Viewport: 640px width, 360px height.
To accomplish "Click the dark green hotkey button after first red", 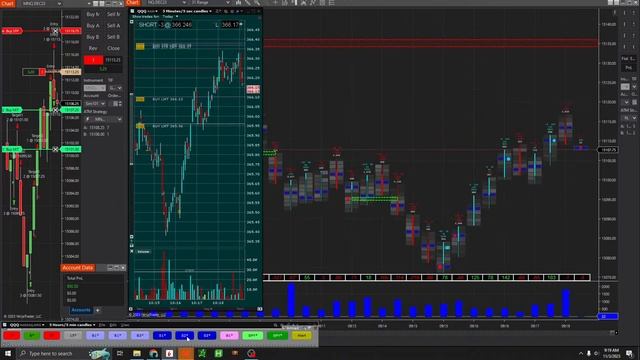I will coord(31,336).
